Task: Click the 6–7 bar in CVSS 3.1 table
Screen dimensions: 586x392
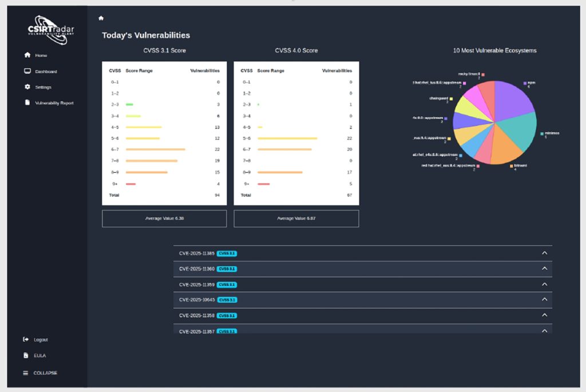Action: pyautogui.click(x=155, y=149)
